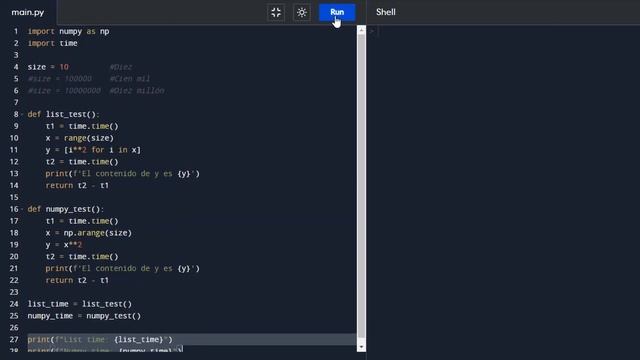640x360 pixels.
Task: Click the line 'import time'
Action: point(53,43)
